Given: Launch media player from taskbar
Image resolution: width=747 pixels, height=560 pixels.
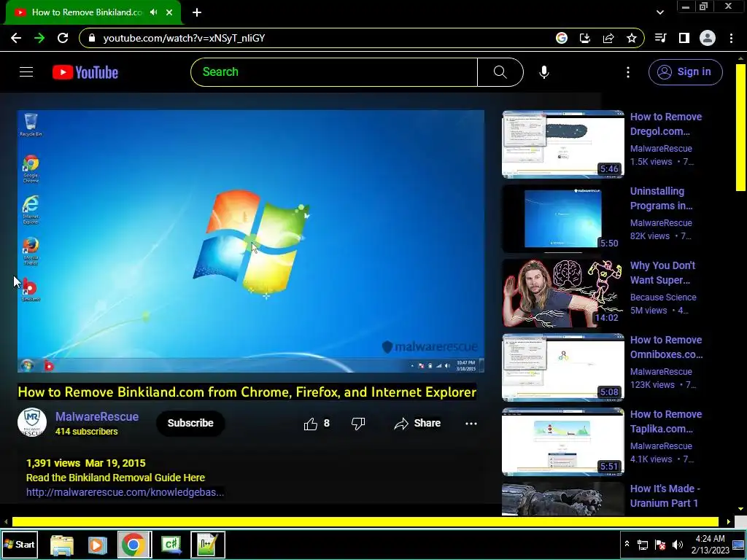Looking at the screenshot, I should pos(98,544).
